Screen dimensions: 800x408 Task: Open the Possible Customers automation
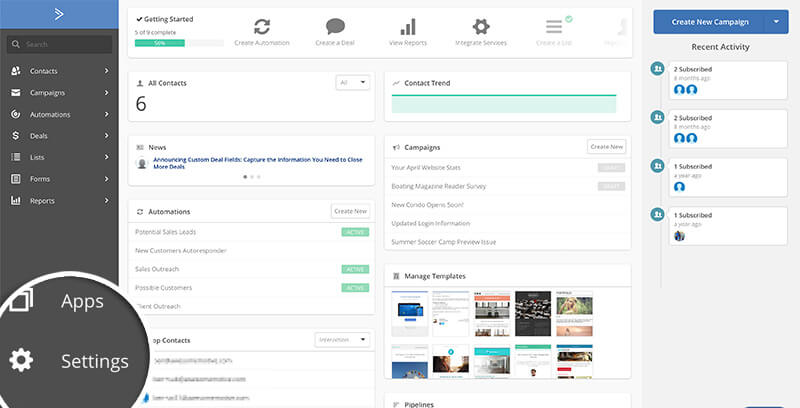(163, 288)
